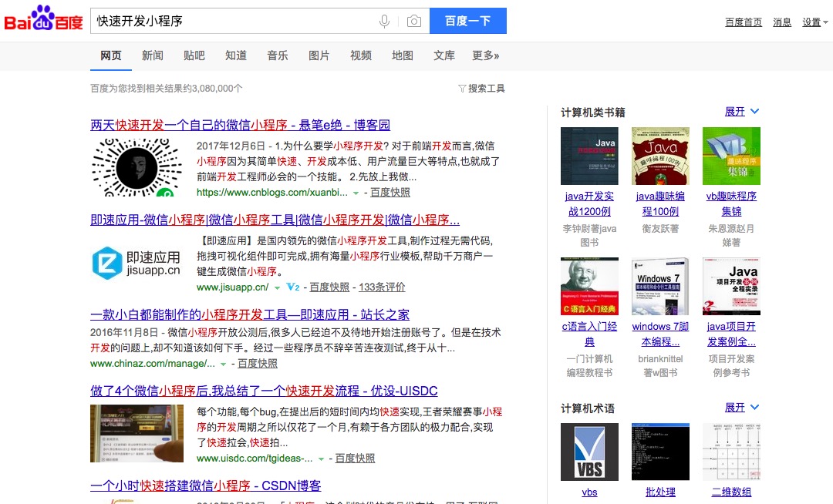Click the 搜索工具 filter icon
The width and height of the screenshot is (833, 504).
tap(462, 89)
